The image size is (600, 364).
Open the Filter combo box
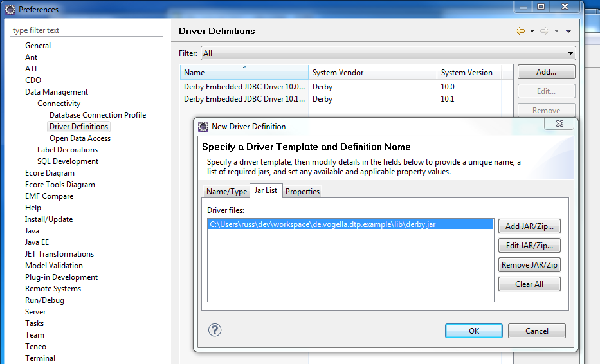[388, 53]
